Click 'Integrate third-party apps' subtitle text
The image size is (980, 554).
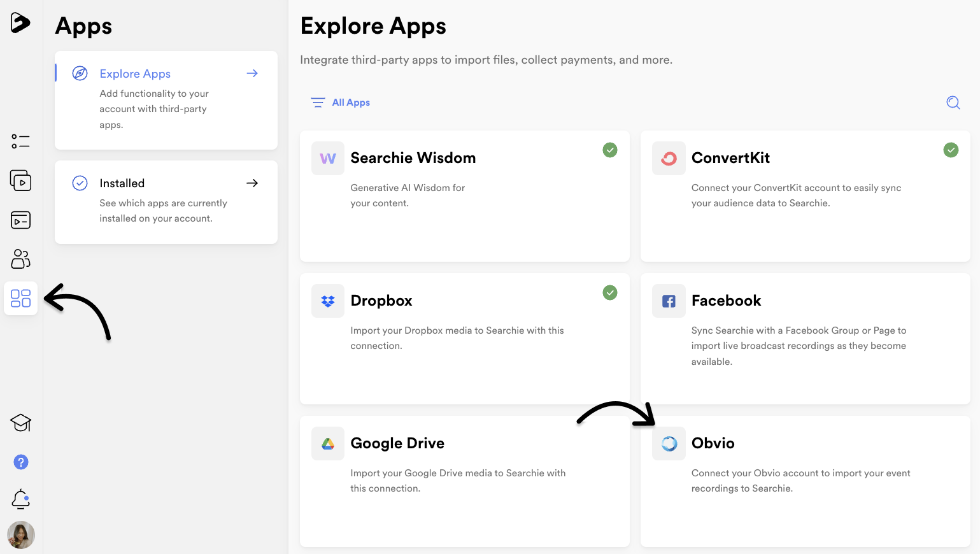[x=486, y=60]
